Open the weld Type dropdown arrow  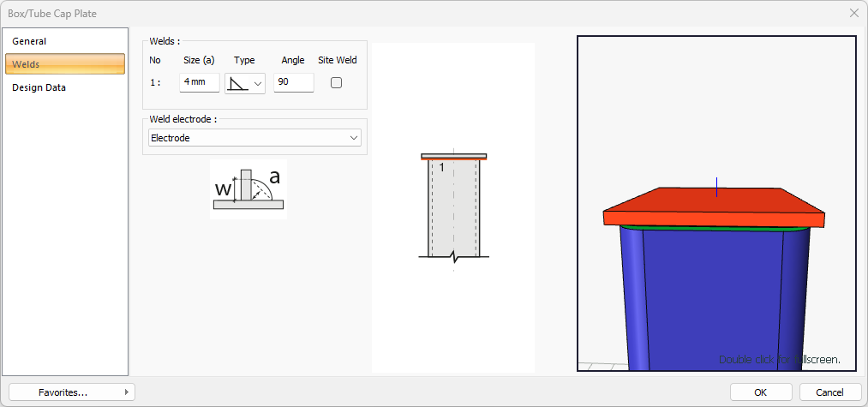(258, 84)
